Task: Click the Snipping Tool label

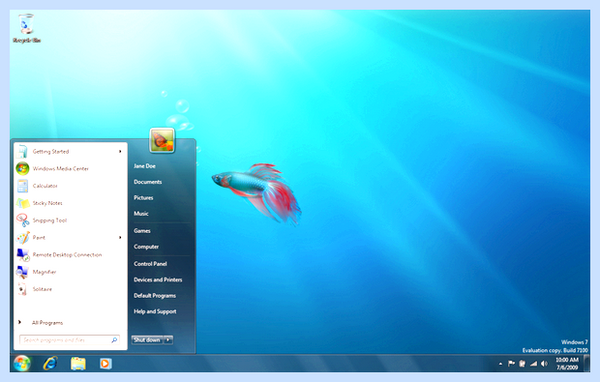Action: (50, 220)
